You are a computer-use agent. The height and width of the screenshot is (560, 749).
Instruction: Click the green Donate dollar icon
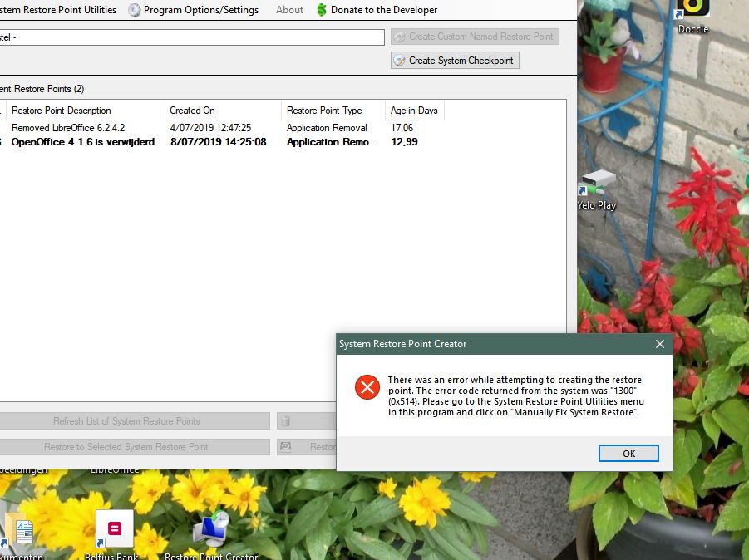322,10
